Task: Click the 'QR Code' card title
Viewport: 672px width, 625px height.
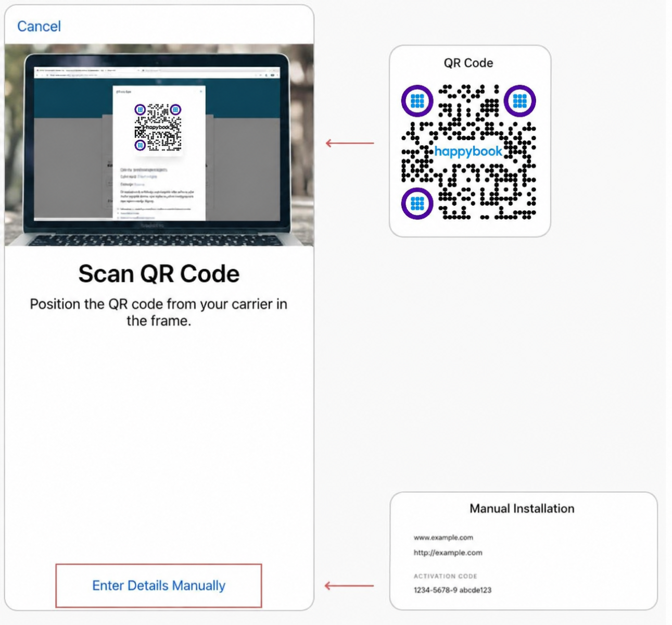Action: 468,63
